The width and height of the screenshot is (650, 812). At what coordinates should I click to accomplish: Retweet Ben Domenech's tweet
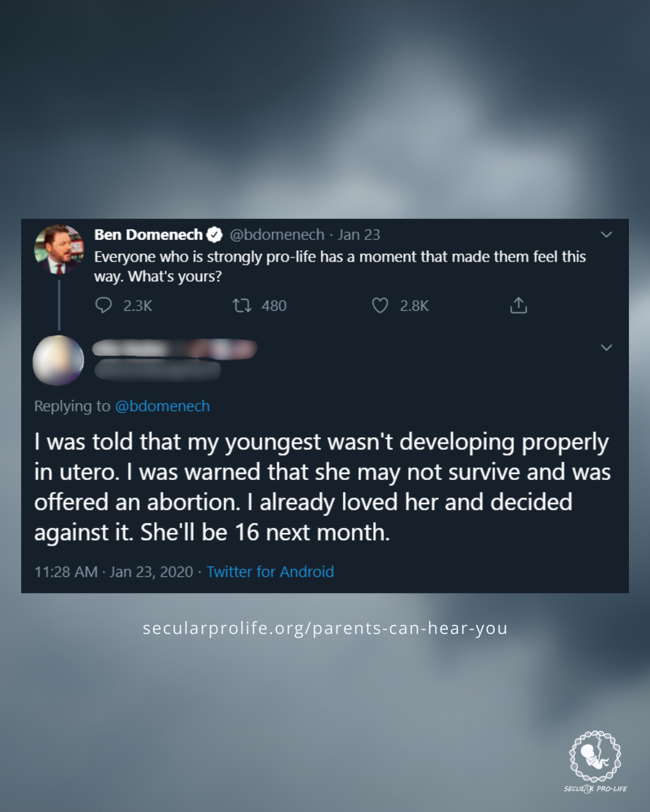[x=242, y=306]
